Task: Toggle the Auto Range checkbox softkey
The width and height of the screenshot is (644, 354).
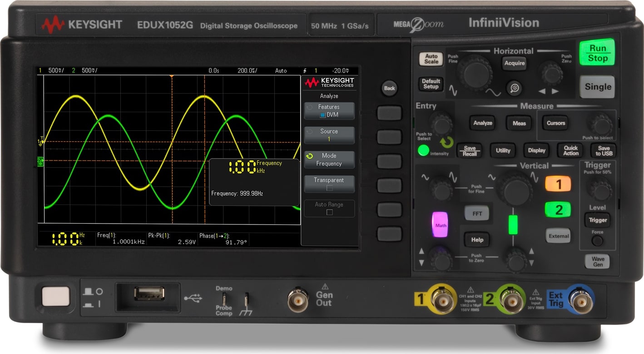Action: tap(329, 208)
